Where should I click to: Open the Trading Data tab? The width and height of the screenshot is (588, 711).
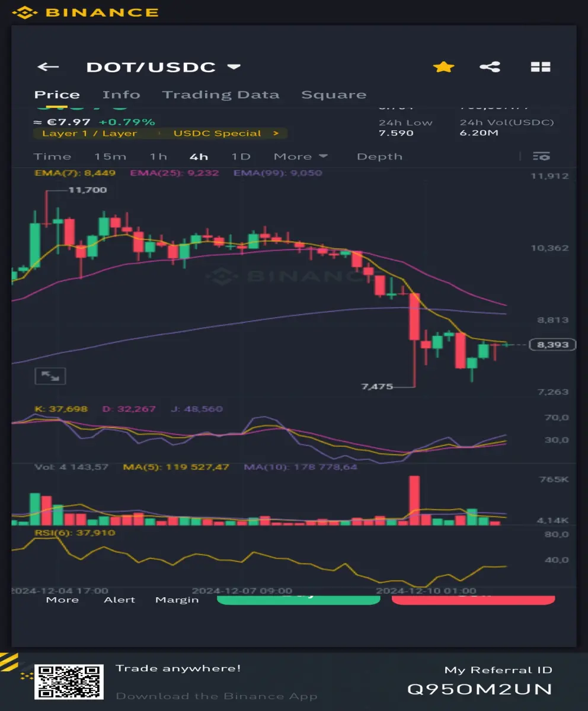pos(220,95)
